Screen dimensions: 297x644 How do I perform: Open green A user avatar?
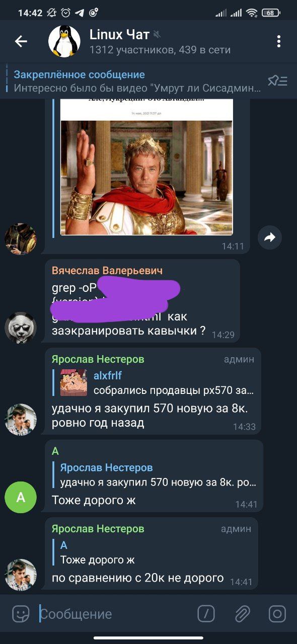pos(21,497)
